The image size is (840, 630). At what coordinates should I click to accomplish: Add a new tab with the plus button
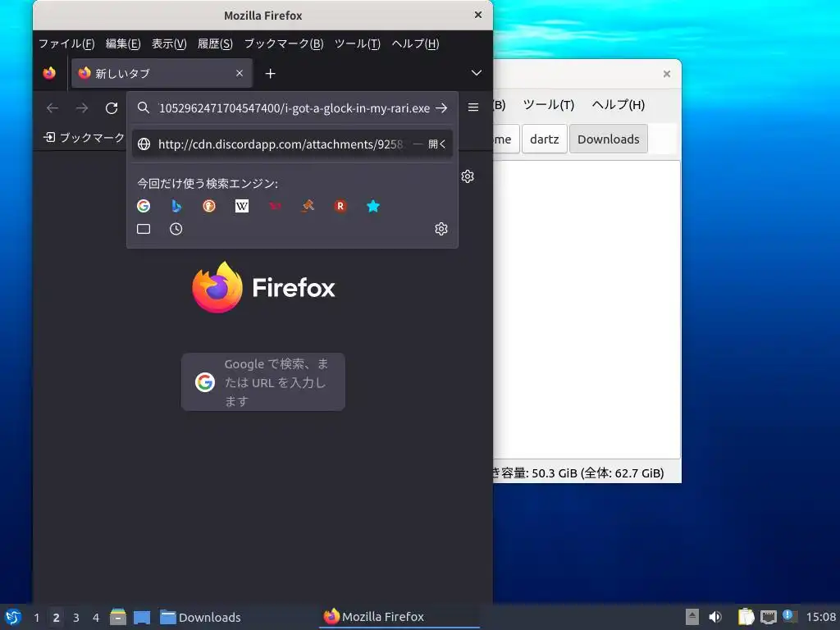point(271,73)
